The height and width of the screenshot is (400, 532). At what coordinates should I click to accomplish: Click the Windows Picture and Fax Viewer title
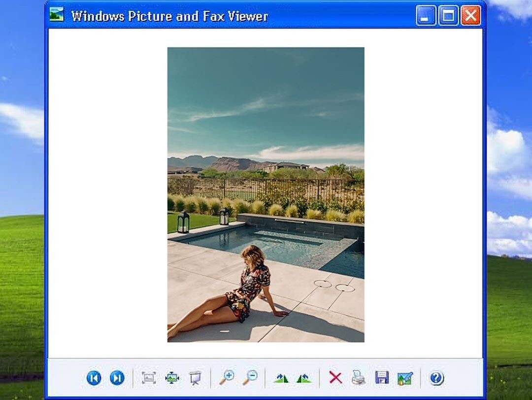click(x=169, y=16)
